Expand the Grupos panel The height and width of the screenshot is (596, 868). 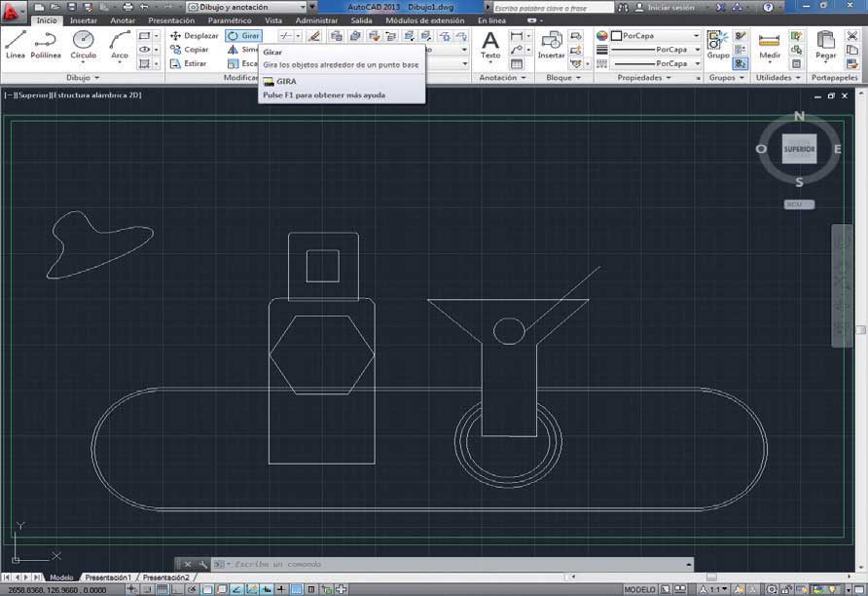(x=726, y=78)
